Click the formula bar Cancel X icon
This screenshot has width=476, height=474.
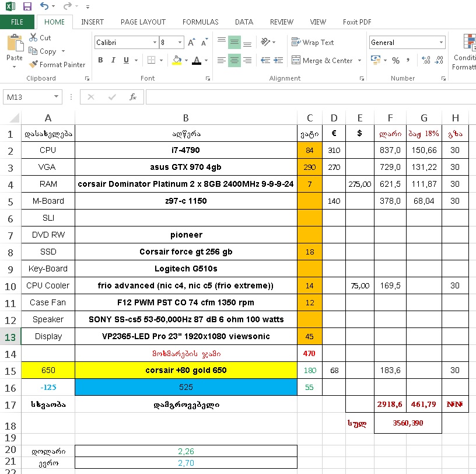tap(91, 97)
